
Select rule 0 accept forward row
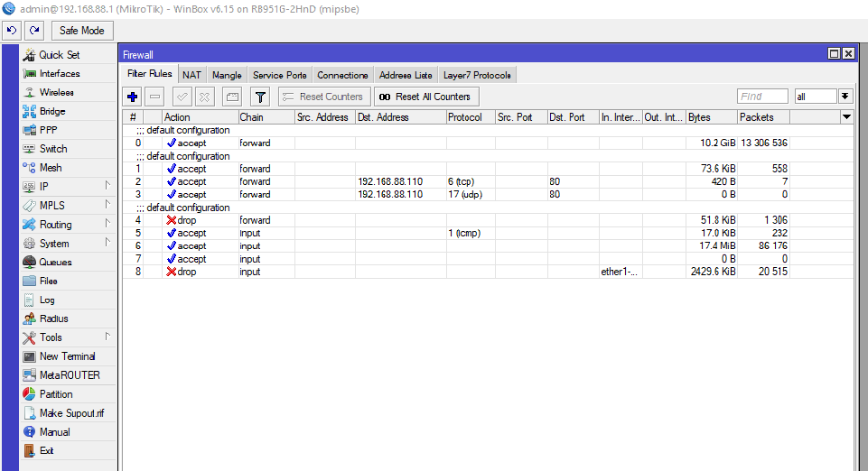click(x=487, y=143)
